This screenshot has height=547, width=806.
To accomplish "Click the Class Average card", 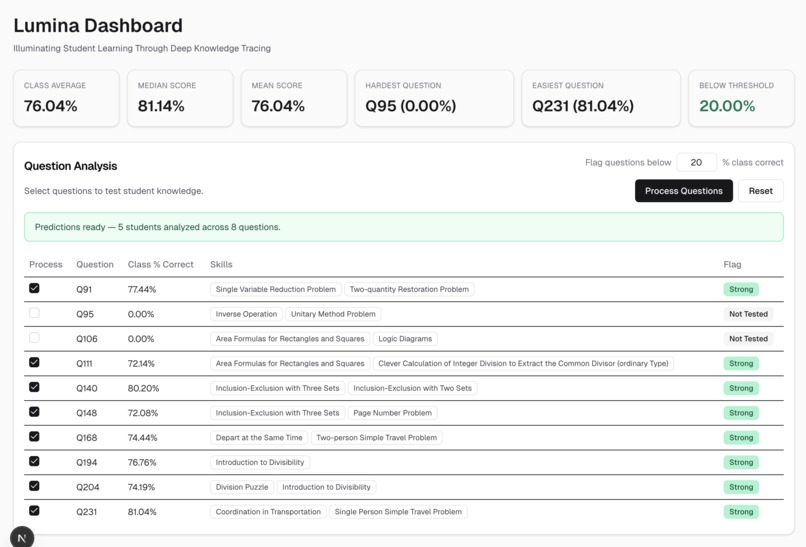I will click(x=66, y=98).
